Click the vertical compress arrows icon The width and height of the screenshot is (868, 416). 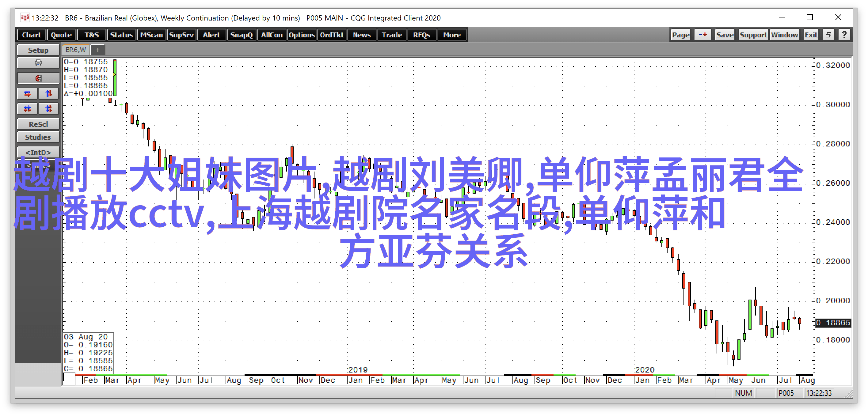(x=48, y=108)
